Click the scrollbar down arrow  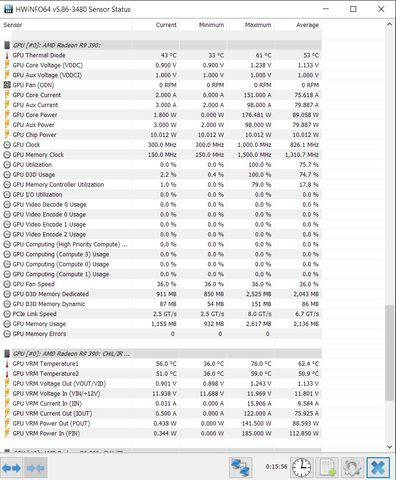(389, 447)
